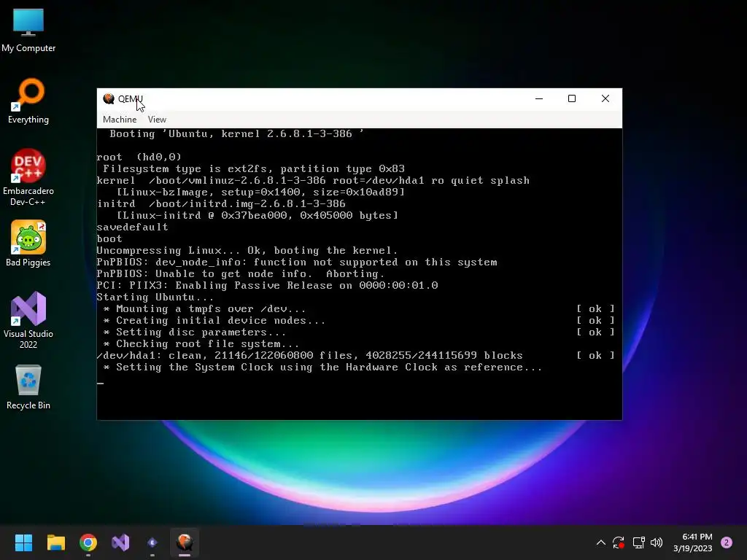This screenshot has height=560, width=747.
Task: Select the Recycle Bin desktop icon
Action: 28,386
